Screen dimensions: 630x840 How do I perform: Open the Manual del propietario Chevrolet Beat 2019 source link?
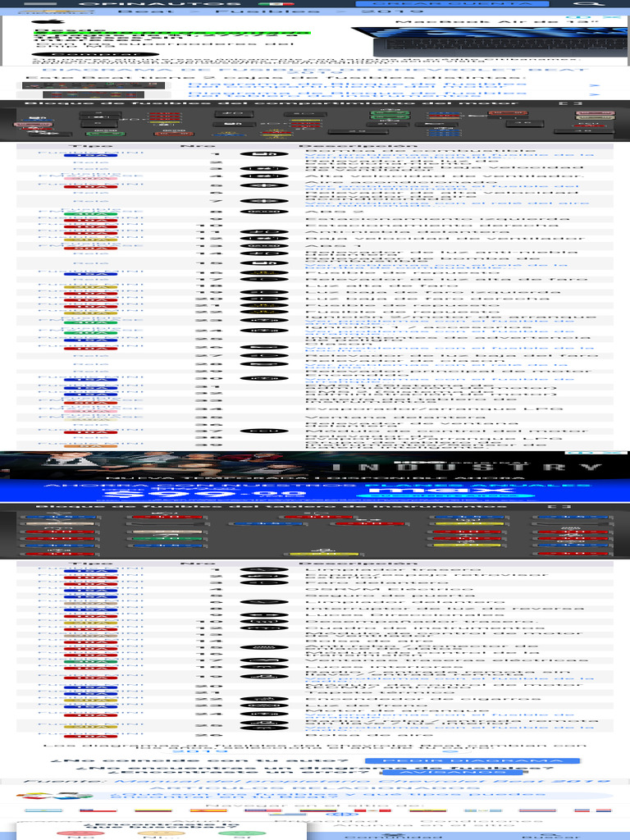pos(361,782)
